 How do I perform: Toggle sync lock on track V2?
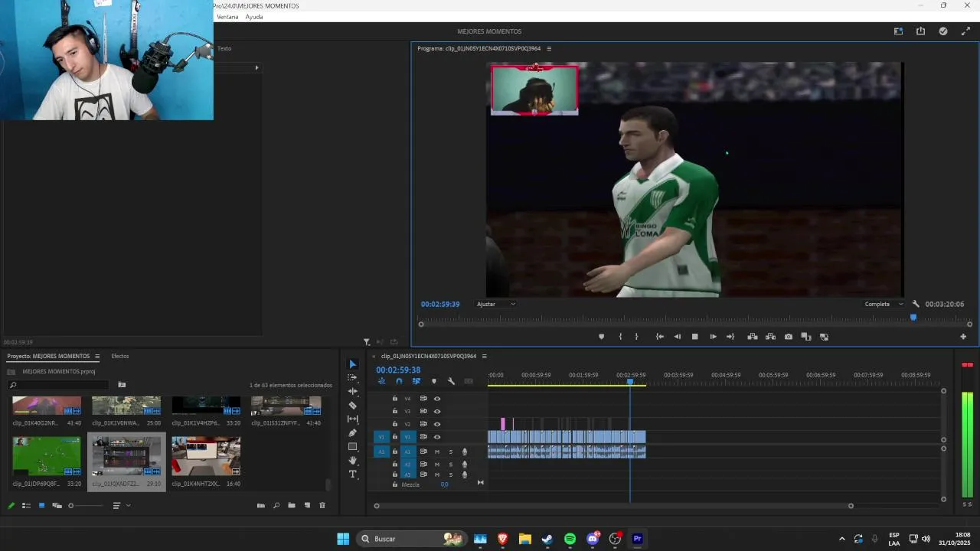[423, 424]
